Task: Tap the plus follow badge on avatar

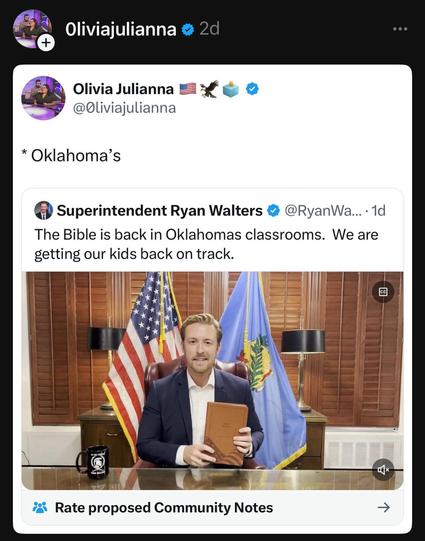Action: click(46, 43)
